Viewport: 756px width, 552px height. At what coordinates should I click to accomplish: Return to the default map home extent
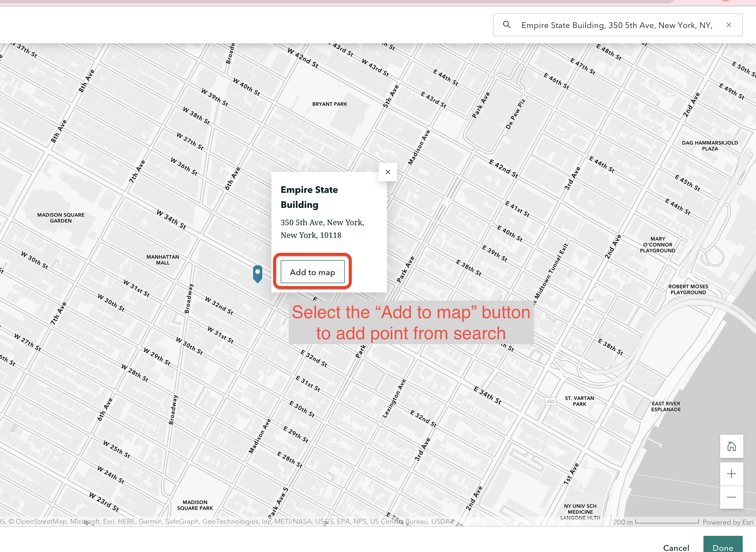click(x=731, y=446)
